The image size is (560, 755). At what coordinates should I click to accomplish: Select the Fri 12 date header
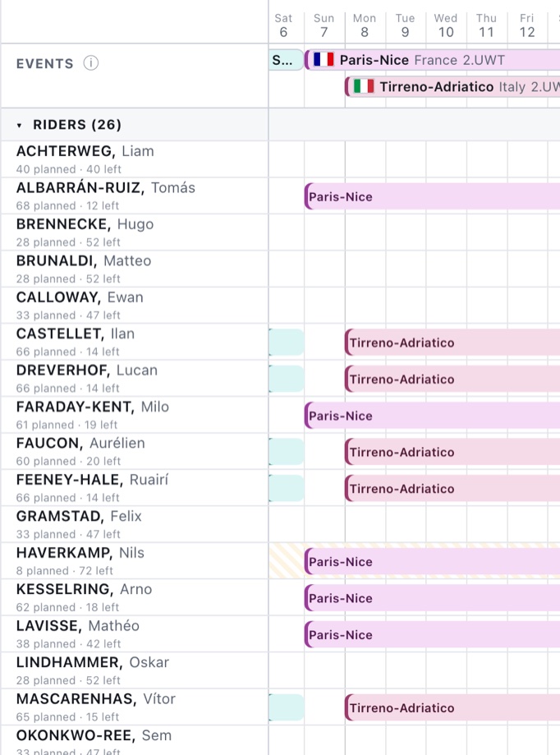pyautogui.click(x=527, y=25)
